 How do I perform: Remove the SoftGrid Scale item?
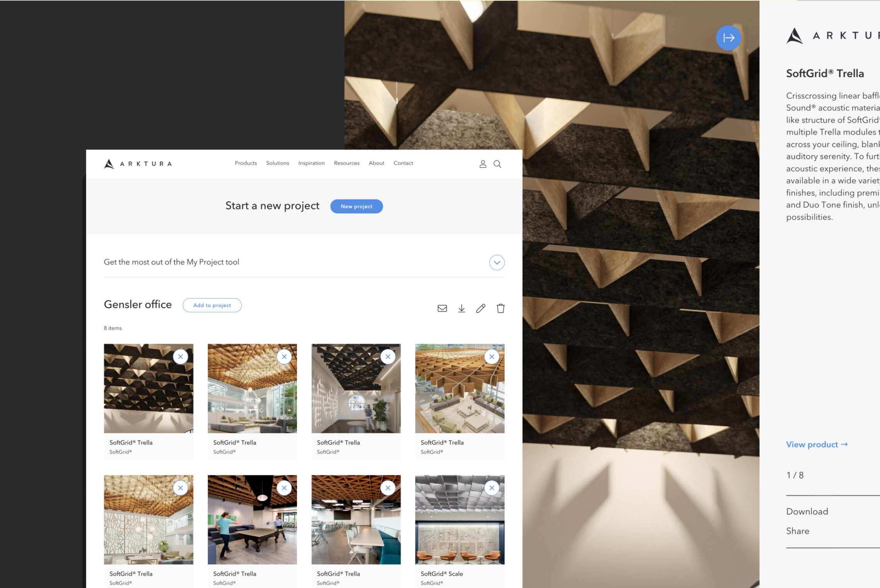point(491,488)
